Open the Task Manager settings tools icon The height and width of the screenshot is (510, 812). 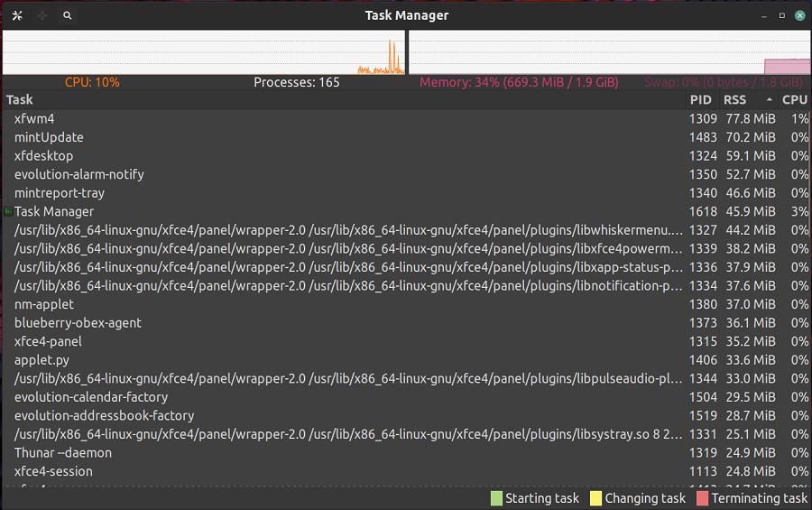point(17,15)
